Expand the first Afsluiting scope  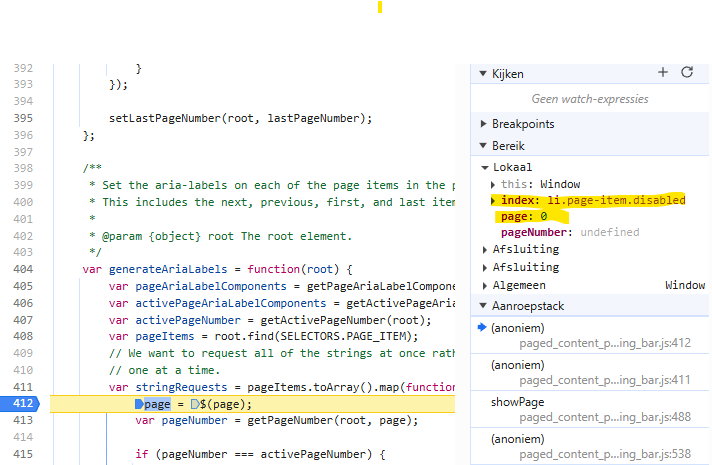click(485, 249)
